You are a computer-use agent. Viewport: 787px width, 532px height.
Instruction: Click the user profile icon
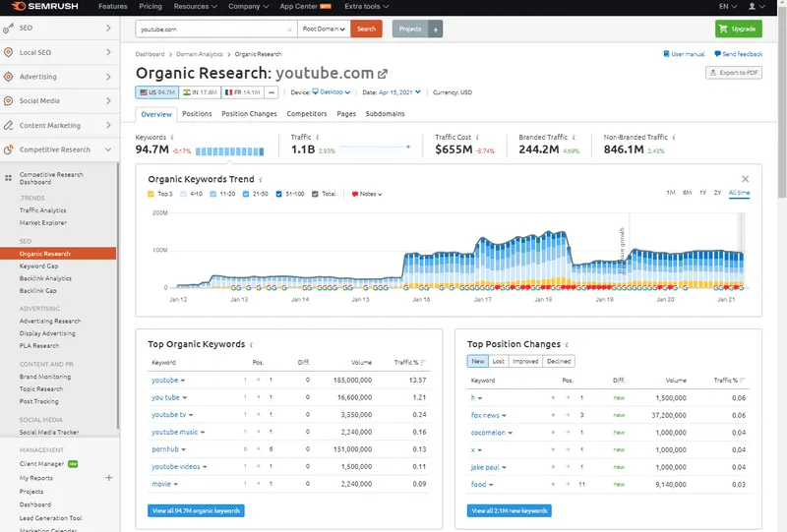pyautogui.click(x=752, y=7)
